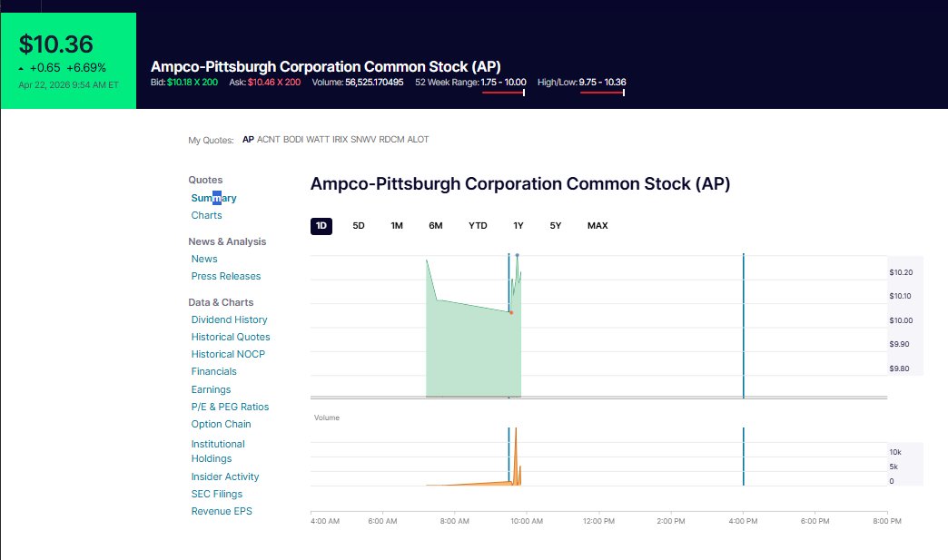Open Historical NOCP page
The width and height of the screenshot is (948, 560).
[228, 354]
